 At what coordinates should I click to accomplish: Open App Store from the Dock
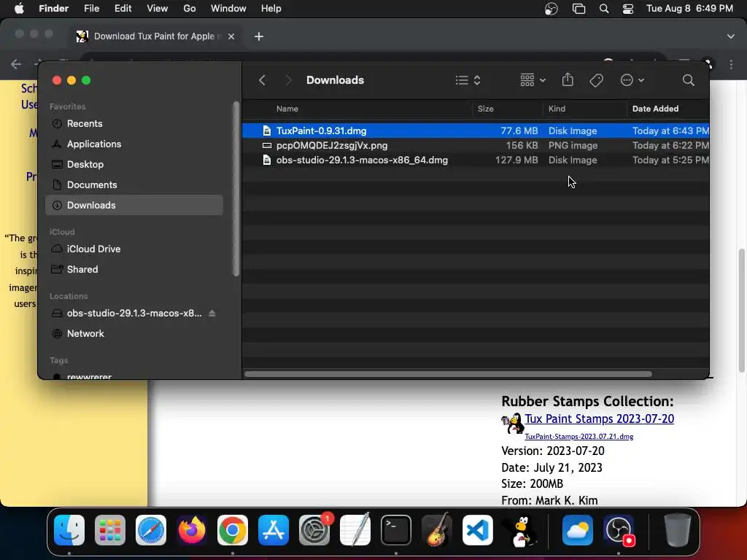[274, 530]
